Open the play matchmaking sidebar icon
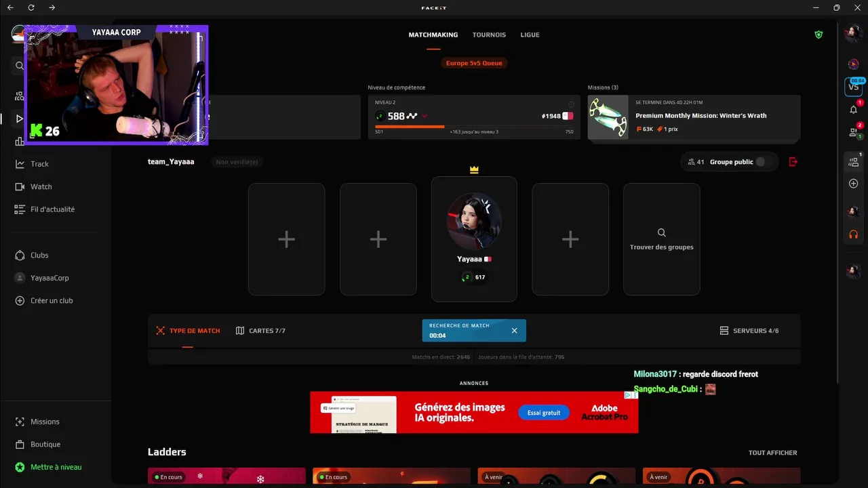The image size is (868, 488). tap(19, 119)
